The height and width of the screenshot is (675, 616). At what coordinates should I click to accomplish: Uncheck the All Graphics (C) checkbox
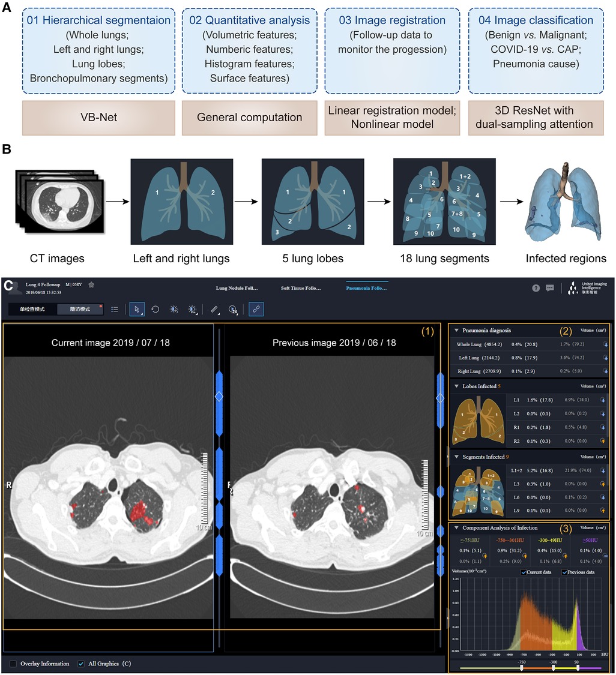click(x=80, y=664)
